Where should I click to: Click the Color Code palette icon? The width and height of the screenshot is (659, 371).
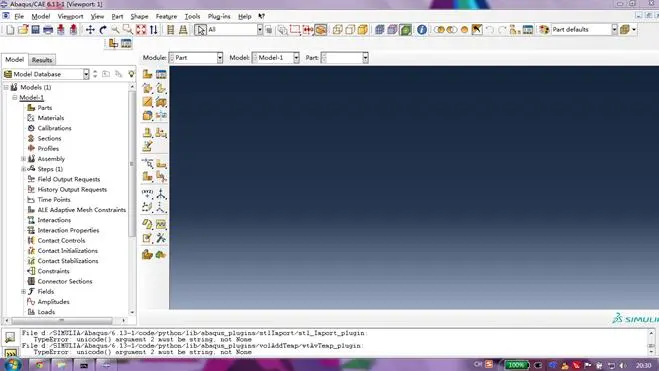pos(544,30)
